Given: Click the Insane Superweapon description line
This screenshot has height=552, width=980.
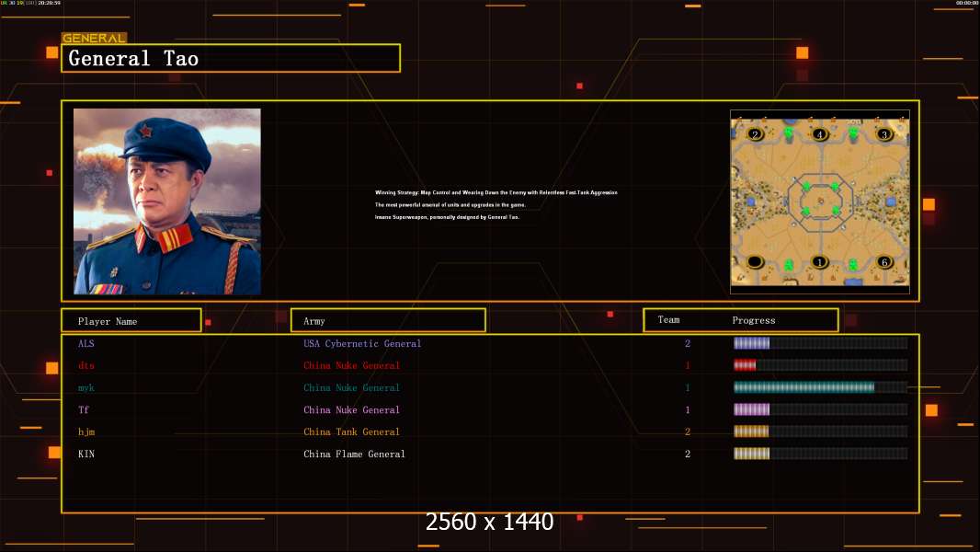Looking at the screenshot, I should pos(447,217).
